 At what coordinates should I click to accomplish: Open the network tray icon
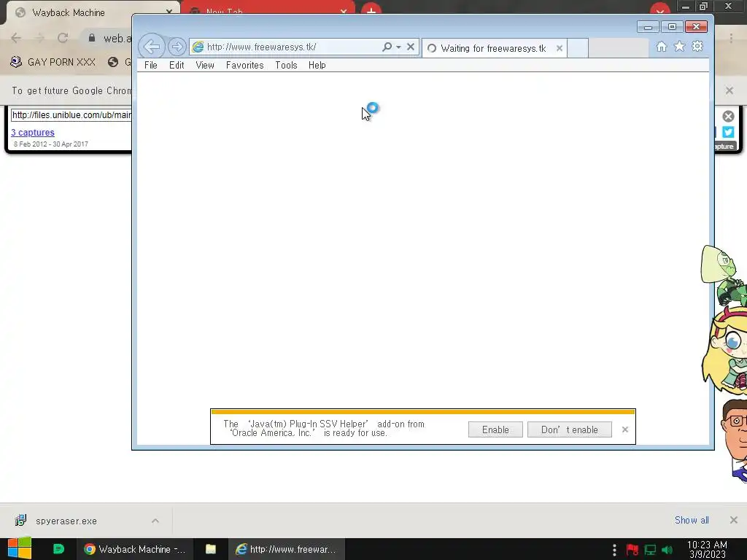650,550
